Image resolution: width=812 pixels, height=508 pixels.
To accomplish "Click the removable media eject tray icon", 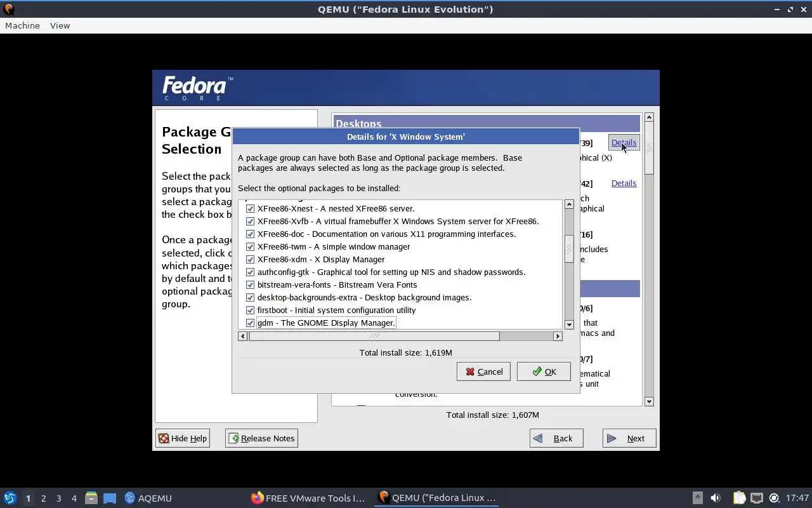I will tap(697, 498).
